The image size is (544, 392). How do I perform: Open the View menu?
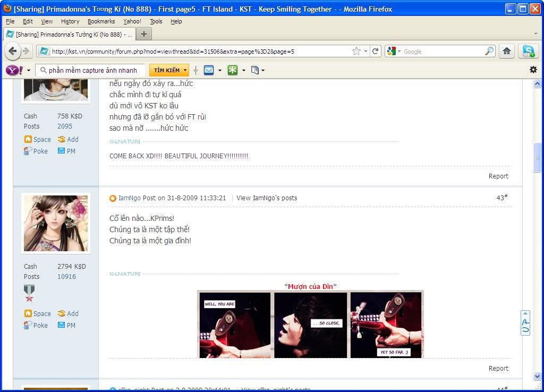click(x=47, y=21)
